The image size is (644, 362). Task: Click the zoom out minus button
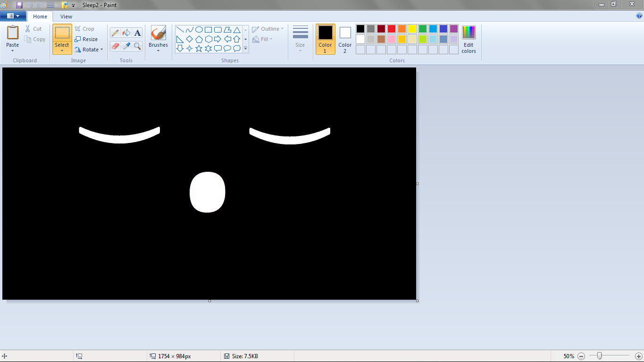point(581,356)
